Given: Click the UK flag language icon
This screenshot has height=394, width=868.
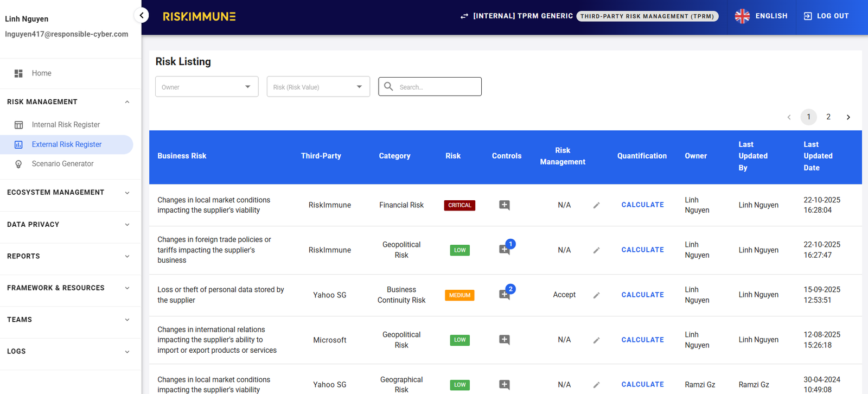Looking at the screenshot, I should [x=742, y=16].
